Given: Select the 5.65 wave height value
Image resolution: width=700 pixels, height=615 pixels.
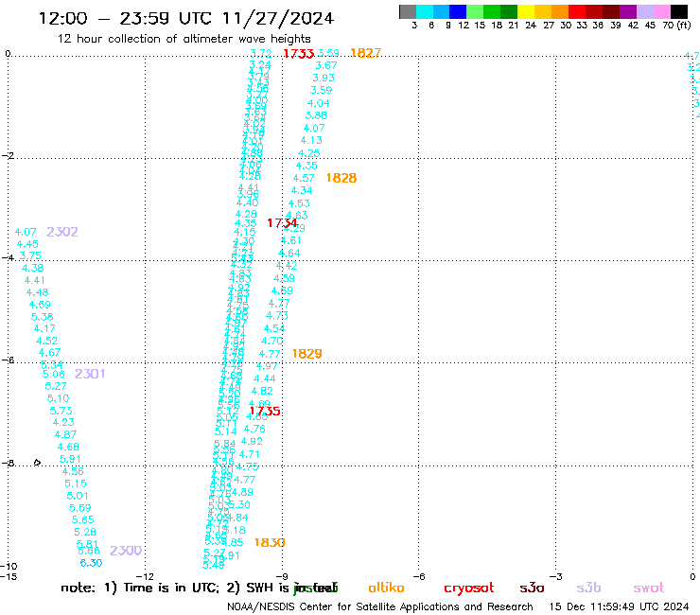Looking at the screenshot, I should 82,519.
